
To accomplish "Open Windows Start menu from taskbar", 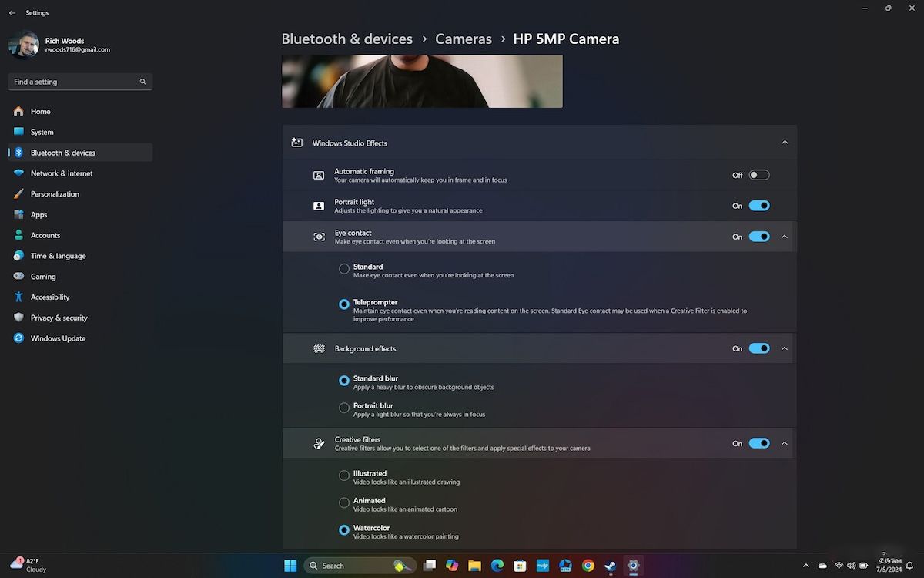I will [290, 566].
